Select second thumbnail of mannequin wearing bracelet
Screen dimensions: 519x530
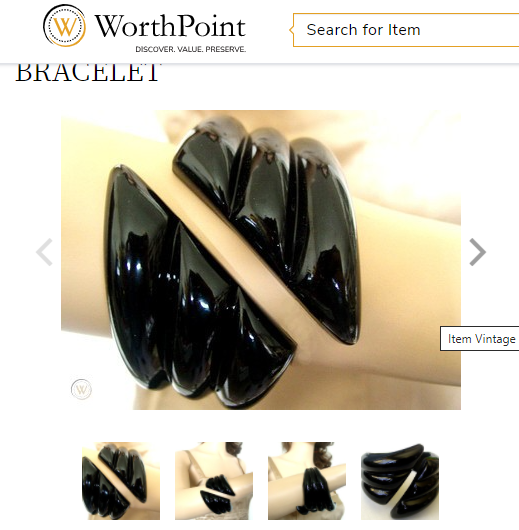[214, 481]
